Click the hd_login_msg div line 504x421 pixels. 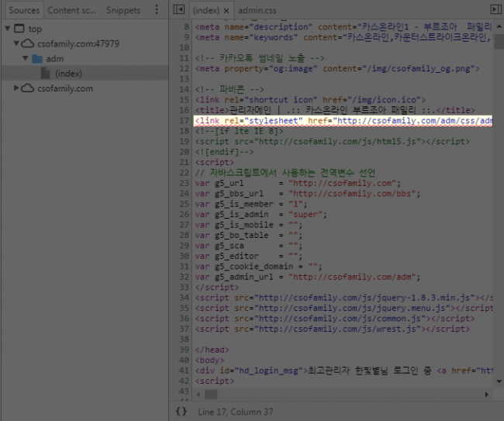343,371
